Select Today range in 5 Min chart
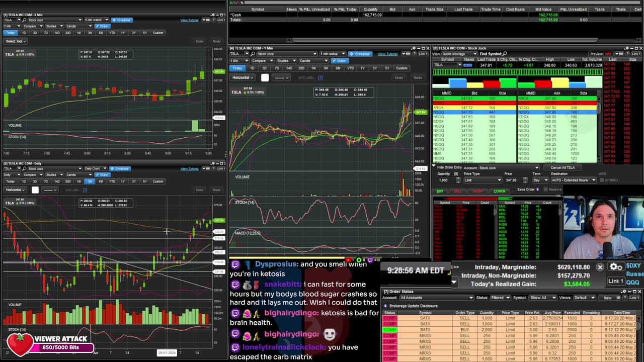 [x=11, y=33]
